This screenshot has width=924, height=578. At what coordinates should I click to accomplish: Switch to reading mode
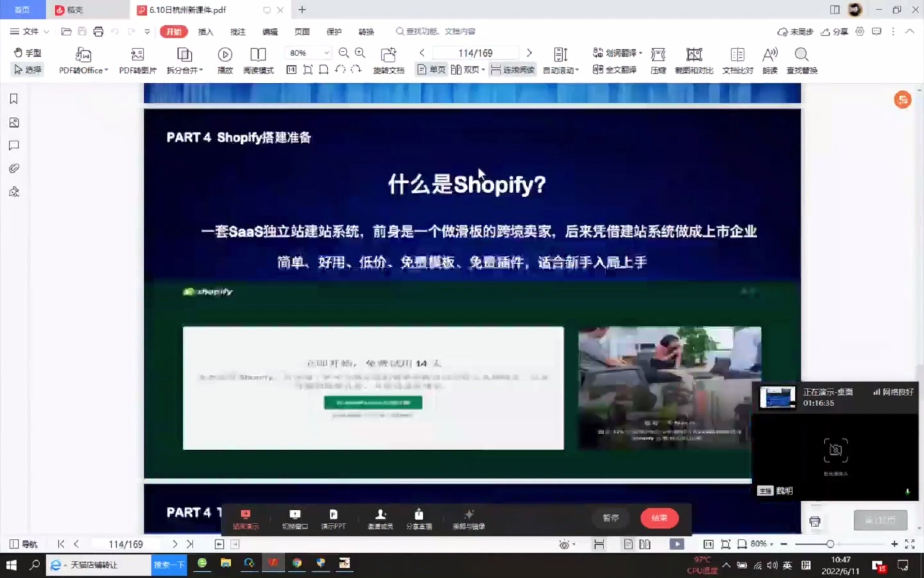point(258,61)
